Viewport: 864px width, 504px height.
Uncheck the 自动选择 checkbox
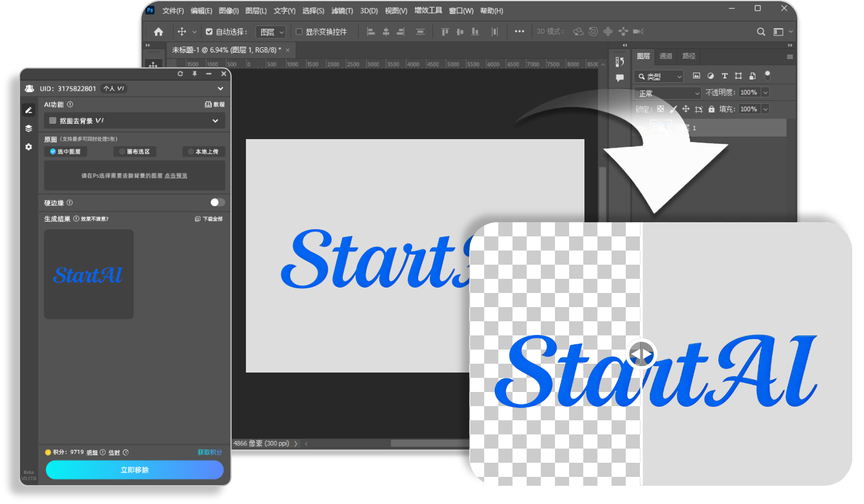[x=209, y=32]
